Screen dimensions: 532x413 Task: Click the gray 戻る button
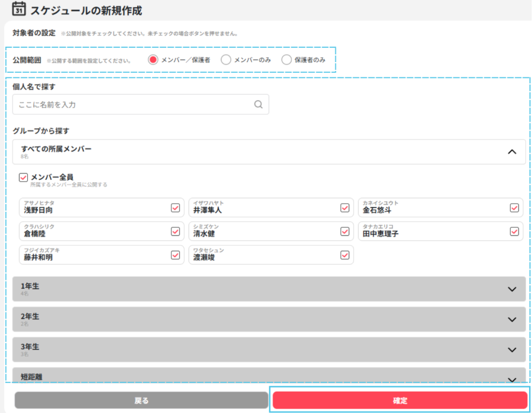[x=141, y=401]
